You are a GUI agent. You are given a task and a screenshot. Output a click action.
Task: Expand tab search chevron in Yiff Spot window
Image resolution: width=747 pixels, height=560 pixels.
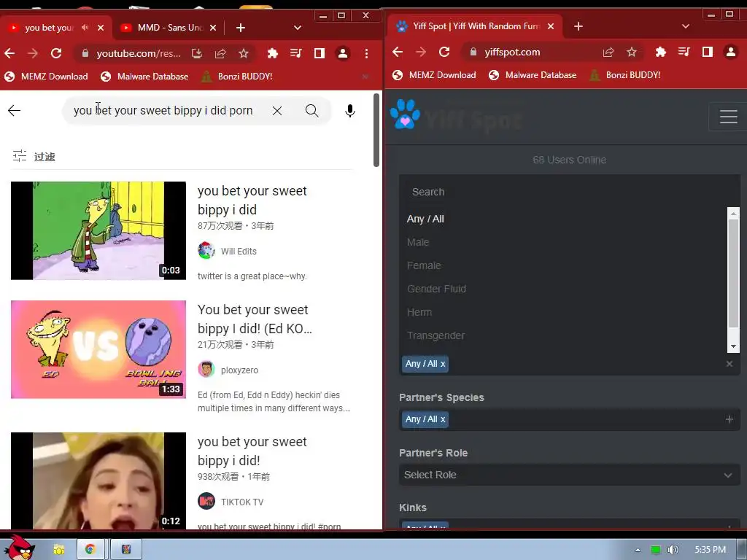point(686,27)
